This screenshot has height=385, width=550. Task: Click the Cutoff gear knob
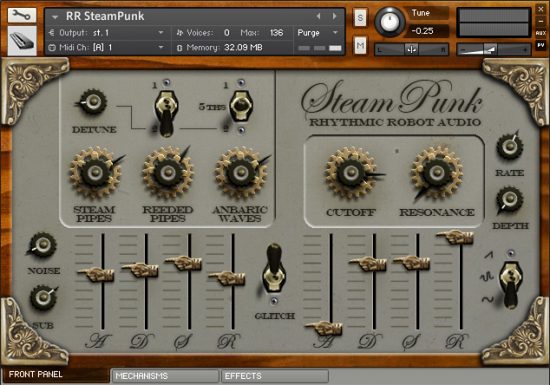point(351,173)
